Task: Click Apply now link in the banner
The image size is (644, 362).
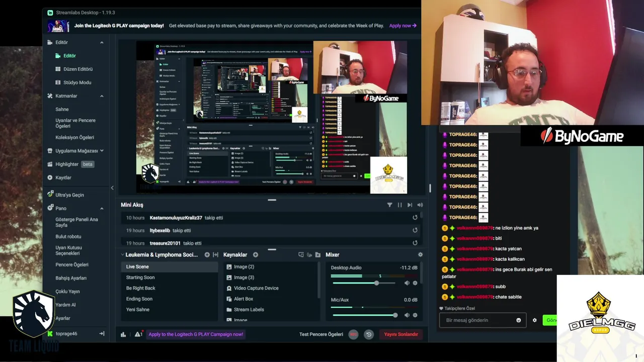Action: tap(403, 26)
